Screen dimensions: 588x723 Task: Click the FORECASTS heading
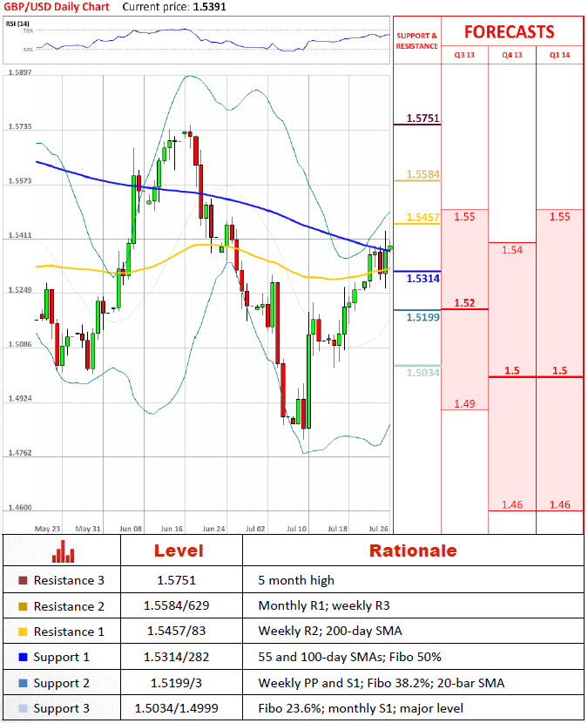pos(509,32)
